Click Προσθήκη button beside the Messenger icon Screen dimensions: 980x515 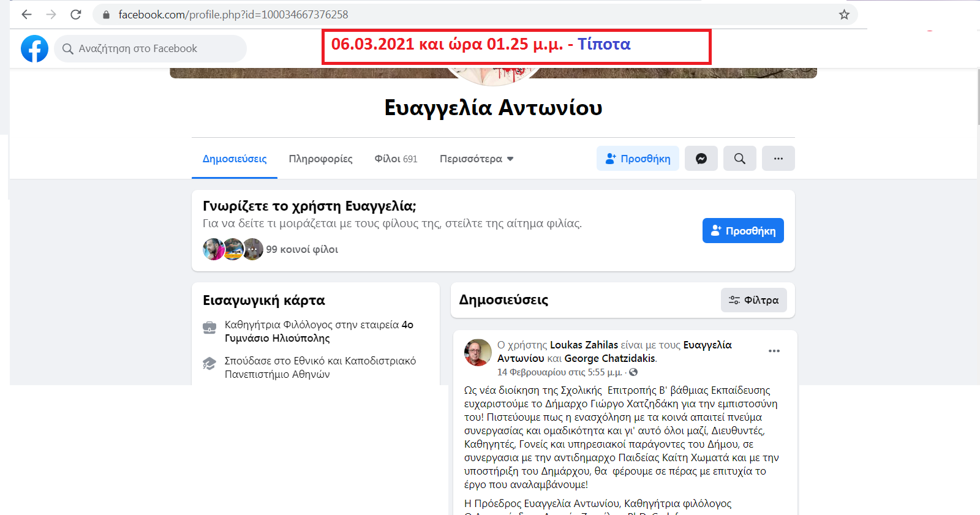coord(638,159)
